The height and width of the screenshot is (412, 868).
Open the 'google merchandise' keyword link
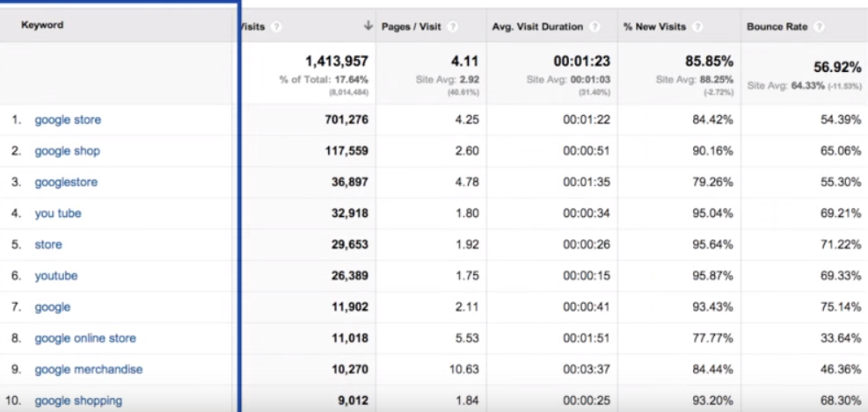89,370
